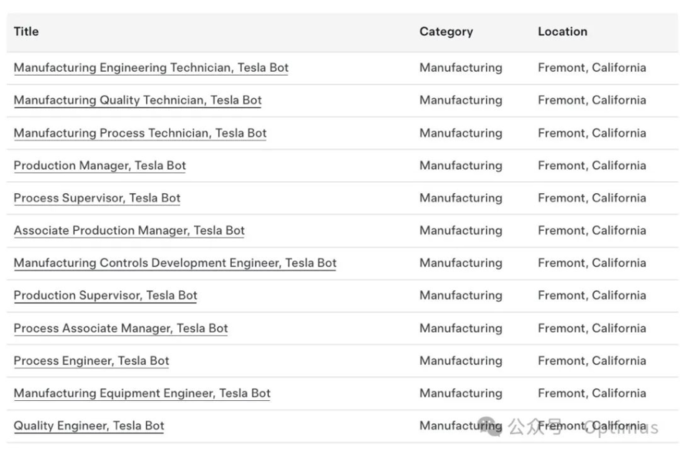Open Process Engineer, Tesla Bot listing
Image resolution: width=680 pixels, height=454 pixels.
[x=91, y=360]
